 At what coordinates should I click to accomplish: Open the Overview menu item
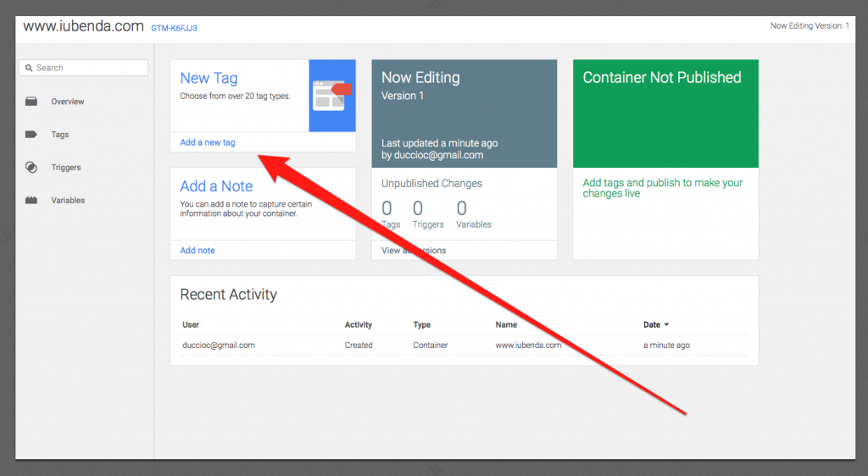coord(67,102)
